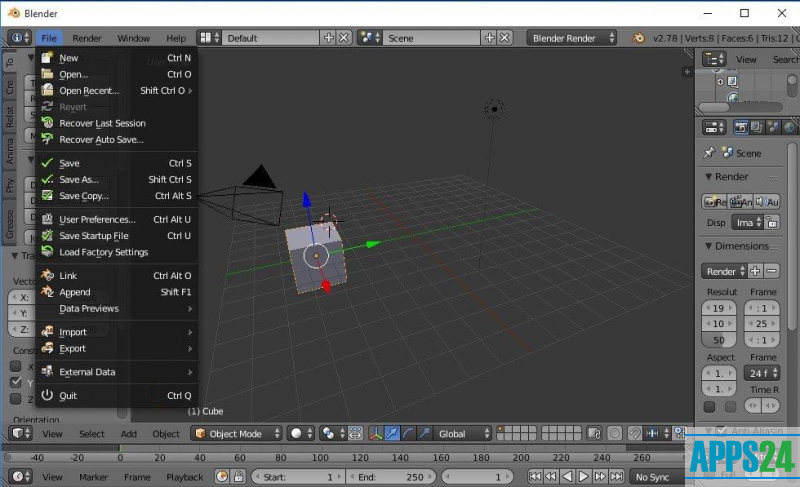Open the 24 fps frame rate dropdown
The width and height of the screenshot is (800, 487).
point(762,373)
